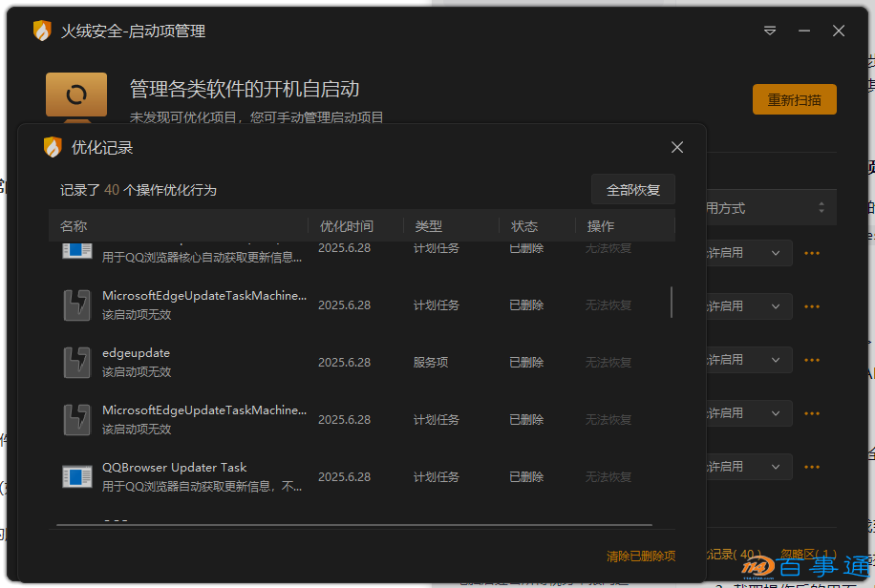Click the broken-file icon for MicrosoftEdgeUpdateTaskMachine entry
The width and height of the screenshot is (875, 588).
(77, 305)
